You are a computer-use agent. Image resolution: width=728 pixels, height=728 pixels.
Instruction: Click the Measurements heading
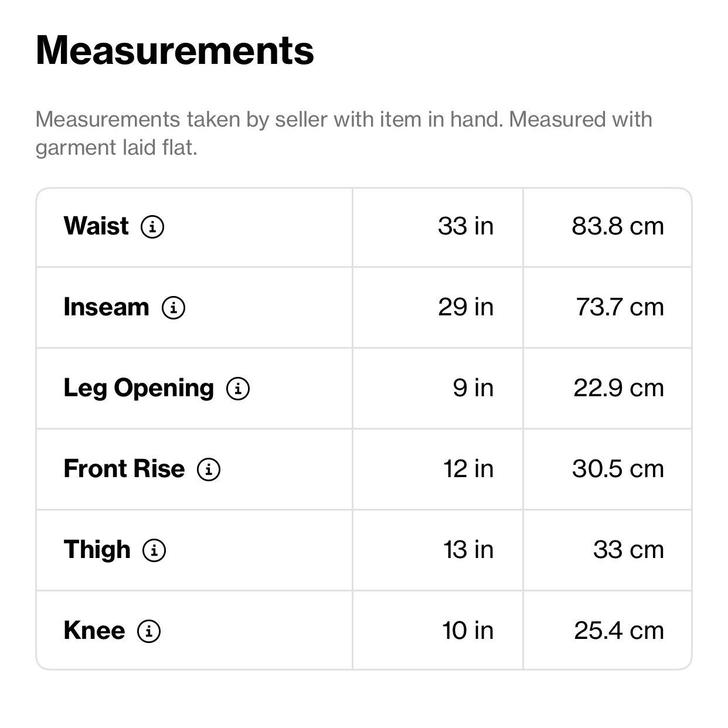coord(175,50)
